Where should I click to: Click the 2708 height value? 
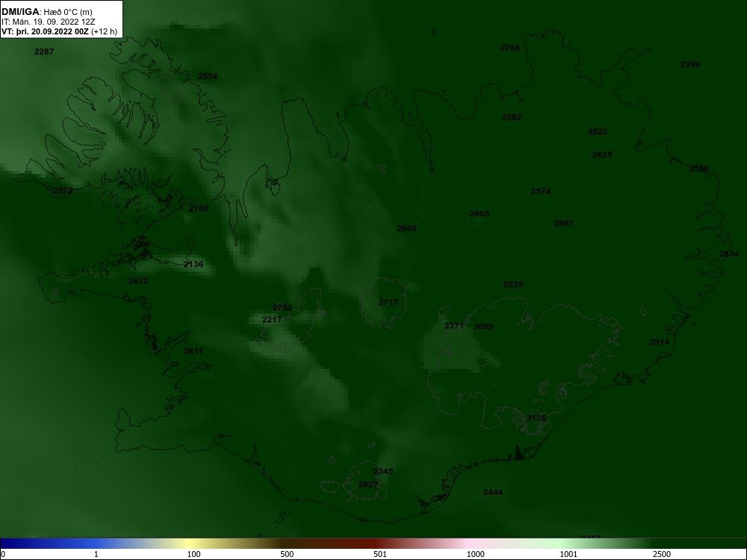199,208
